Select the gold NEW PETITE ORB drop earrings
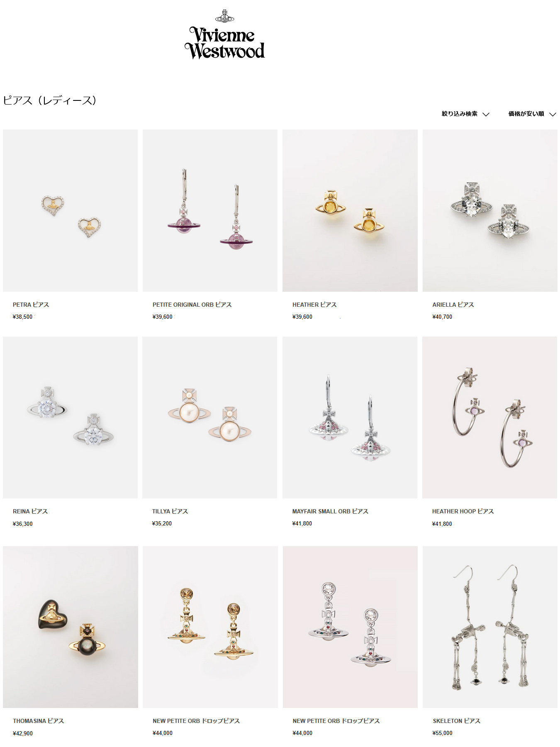560x747 pixels. (210, 627)
